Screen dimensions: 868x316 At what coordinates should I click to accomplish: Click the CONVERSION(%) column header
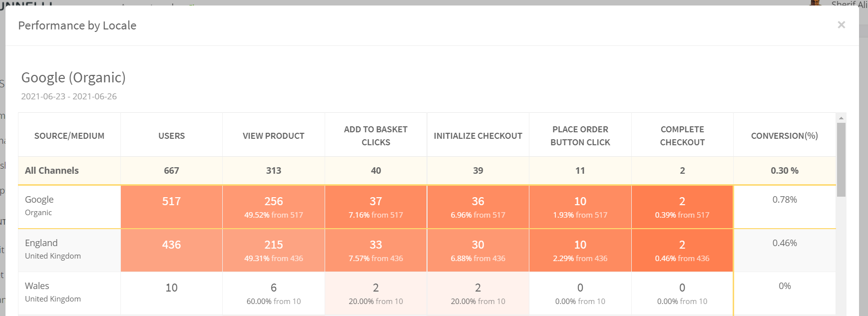[784, 136]
